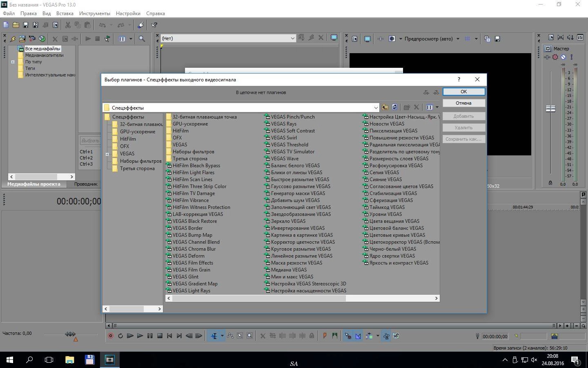Open overlays grid dropdown arrow in preview
Screen dimensions: 588x368
(x=476, y=39)
